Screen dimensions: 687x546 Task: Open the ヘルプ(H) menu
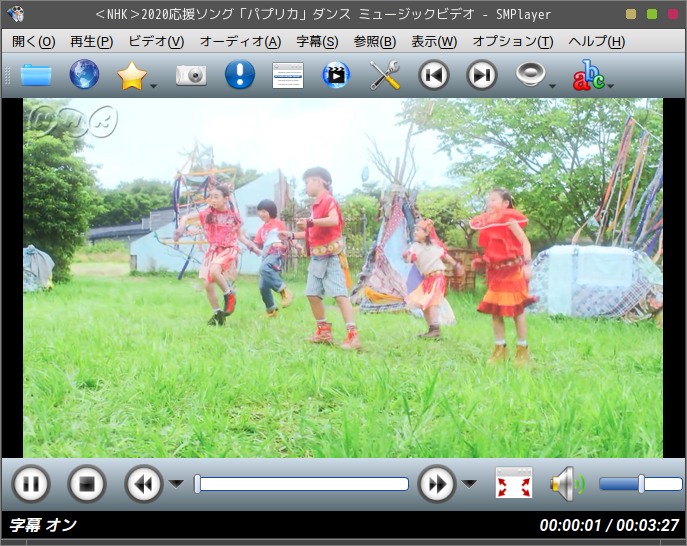[596, 42]
